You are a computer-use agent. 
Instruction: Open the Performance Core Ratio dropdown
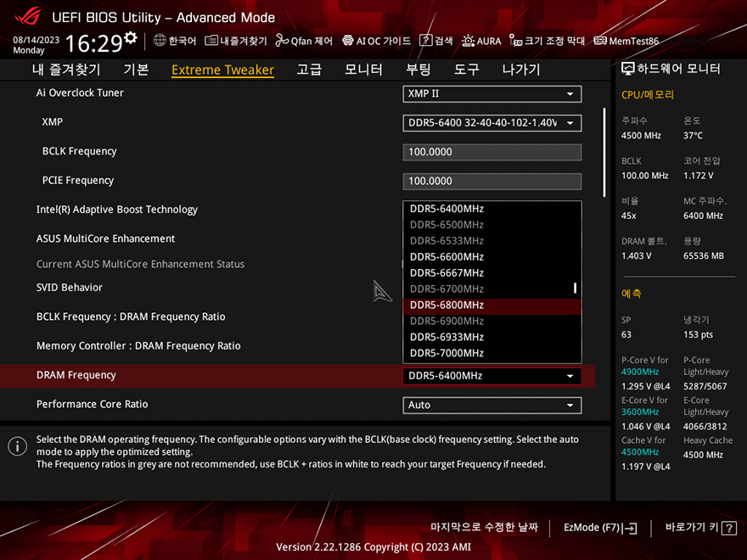tap(492, 405)
